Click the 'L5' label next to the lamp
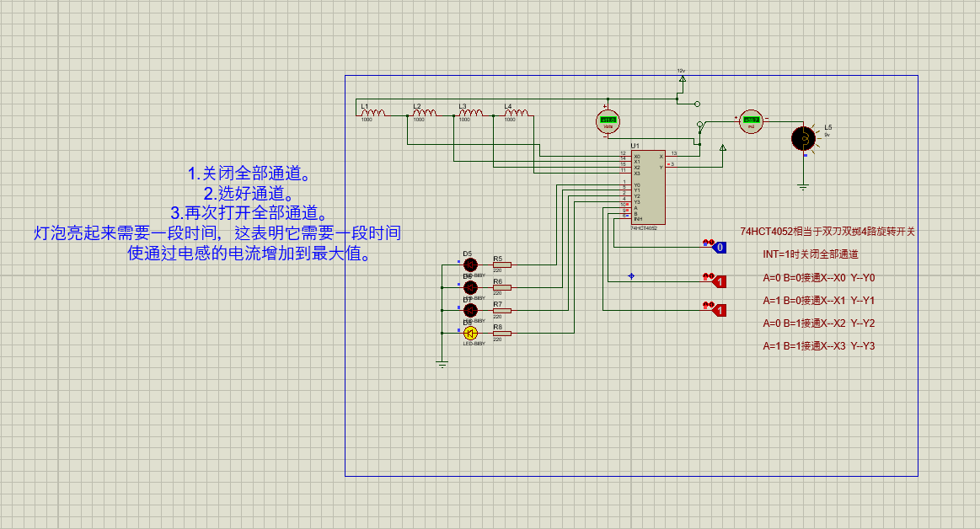The image size is (980, 529). click(x=828, y=127)
